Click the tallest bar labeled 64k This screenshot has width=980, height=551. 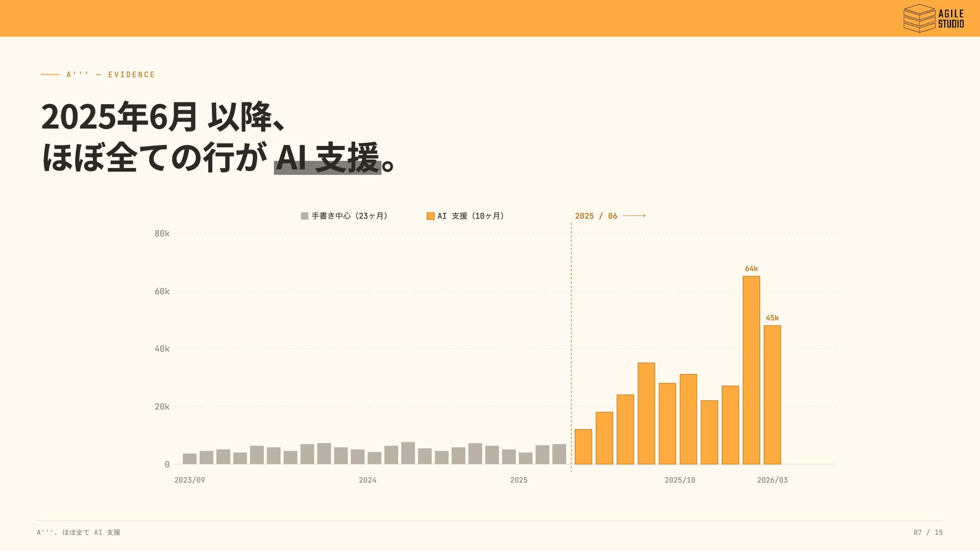coord(751,370)
